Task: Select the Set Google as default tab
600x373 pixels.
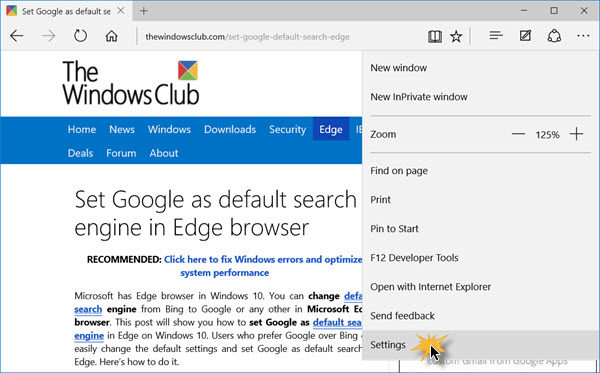Action: [66, 11]
